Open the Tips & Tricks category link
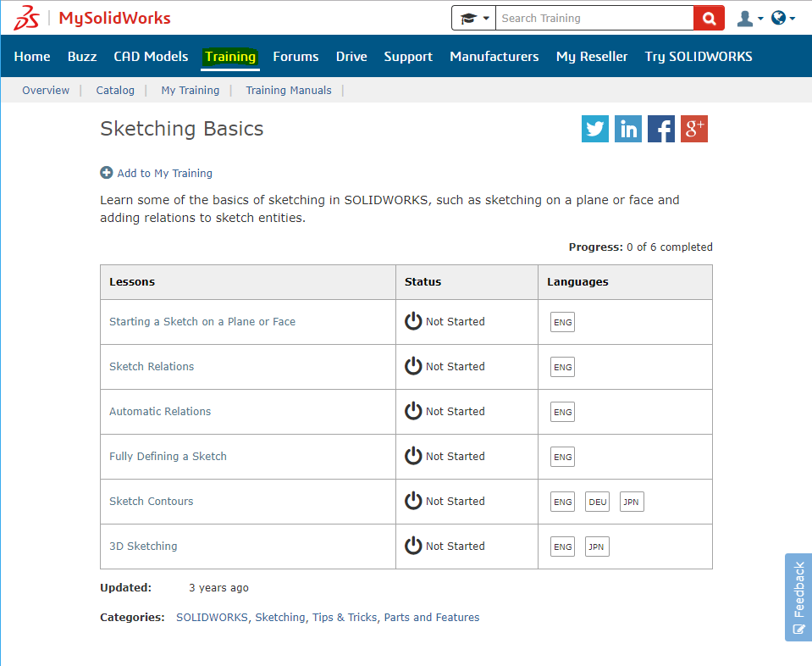Image resolution: width=812 pixels, height=666 pixels. tap(345, 618)
